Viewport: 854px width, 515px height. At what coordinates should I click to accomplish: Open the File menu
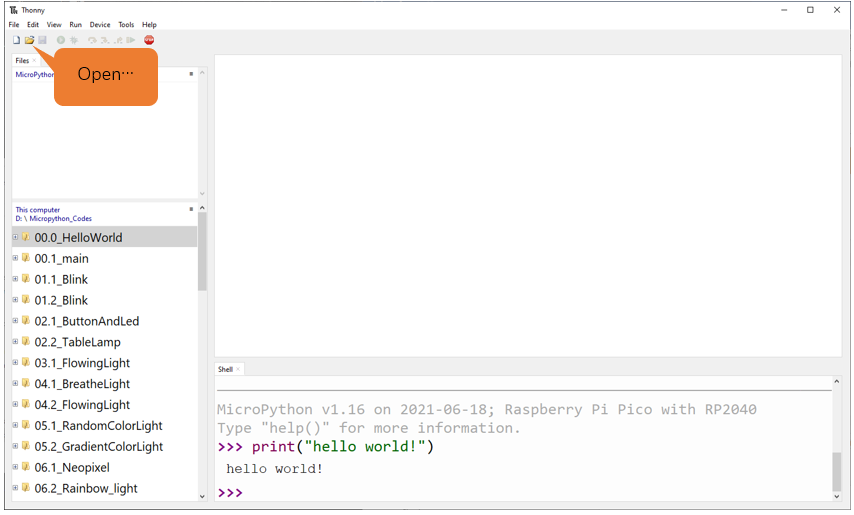[14, 24]
